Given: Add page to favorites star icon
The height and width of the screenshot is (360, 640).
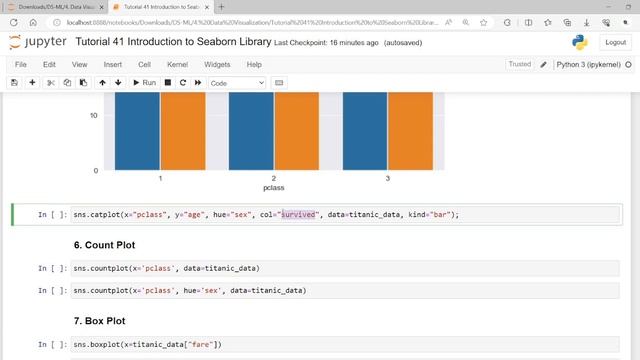Looking at the screenshot, I should [484, 22].
